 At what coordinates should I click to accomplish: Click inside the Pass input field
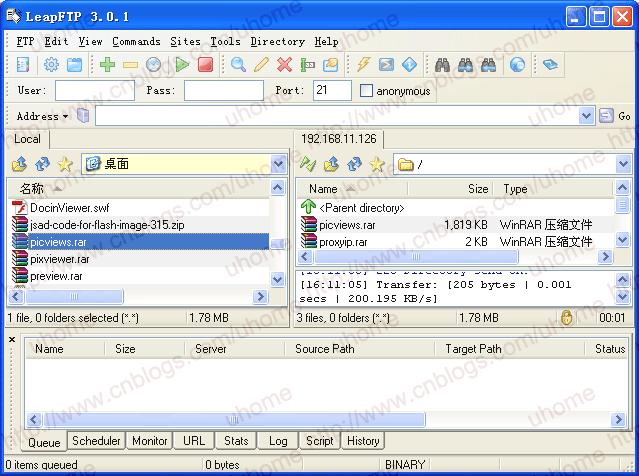[x=224, y=90]
